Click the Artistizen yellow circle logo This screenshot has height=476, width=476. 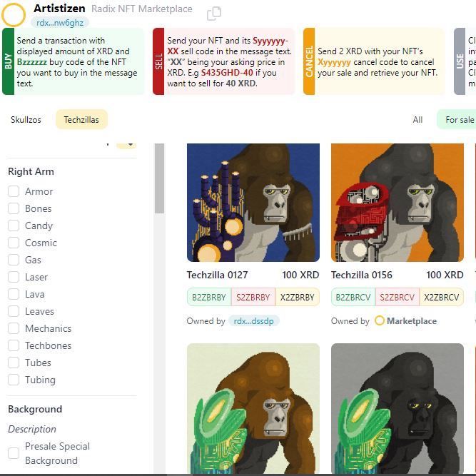pyautogui.click(x=14, y=14)
